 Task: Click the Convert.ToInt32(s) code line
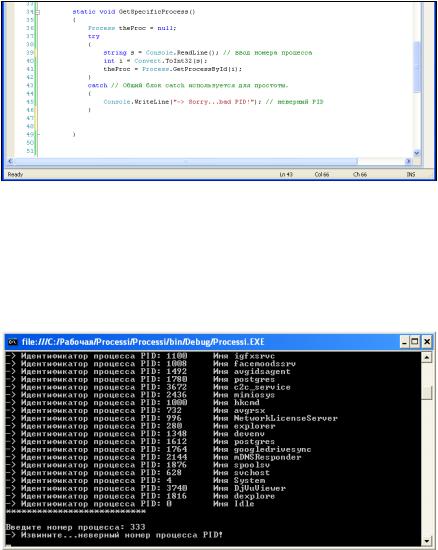(x=155, y=61)
